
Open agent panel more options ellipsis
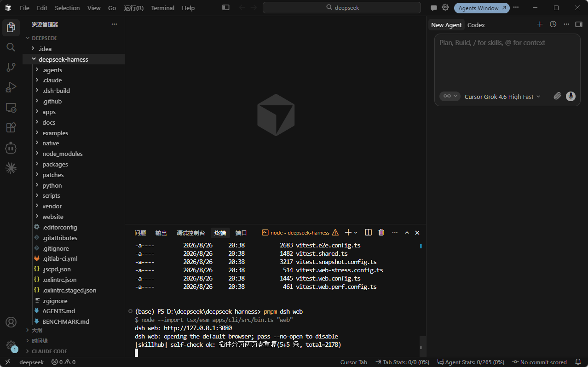click(566, 24)
